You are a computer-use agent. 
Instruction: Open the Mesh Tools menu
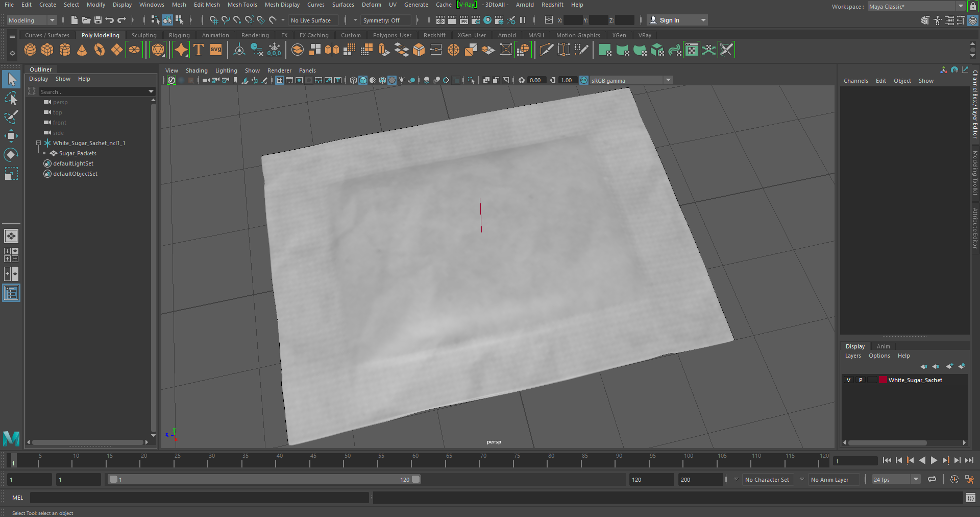click(242, 5)
